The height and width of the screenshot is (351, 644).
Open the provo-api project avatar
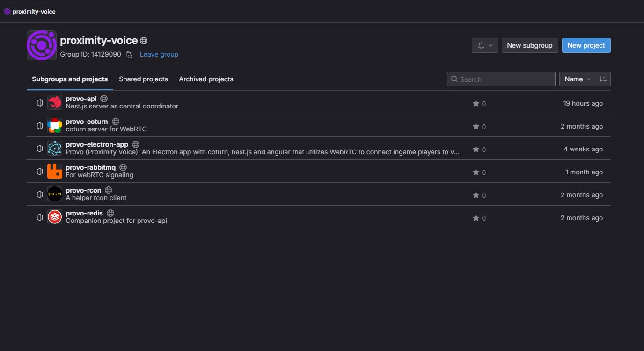(x=55, y=102)
